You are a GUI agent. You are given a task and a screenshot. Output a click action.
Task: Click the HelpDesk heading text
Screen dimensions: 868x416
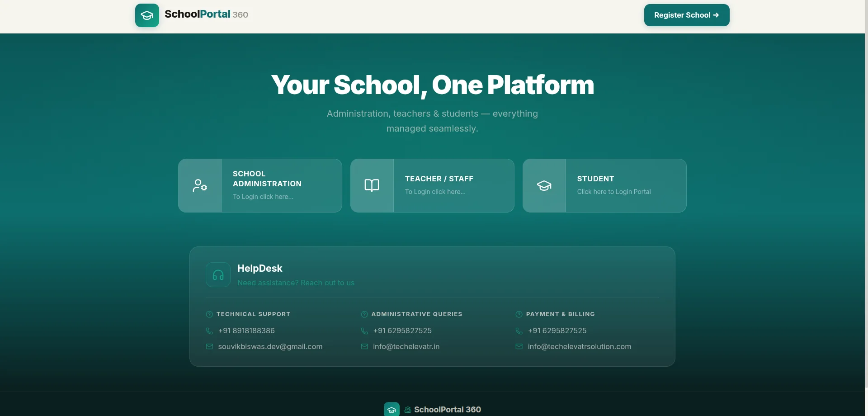click(x=259, y=269)
